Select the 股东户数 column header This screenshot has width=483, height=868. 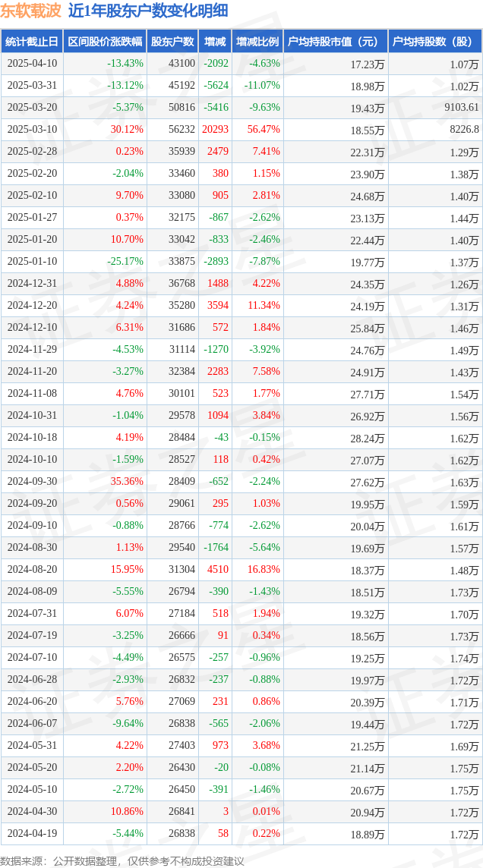172,41
